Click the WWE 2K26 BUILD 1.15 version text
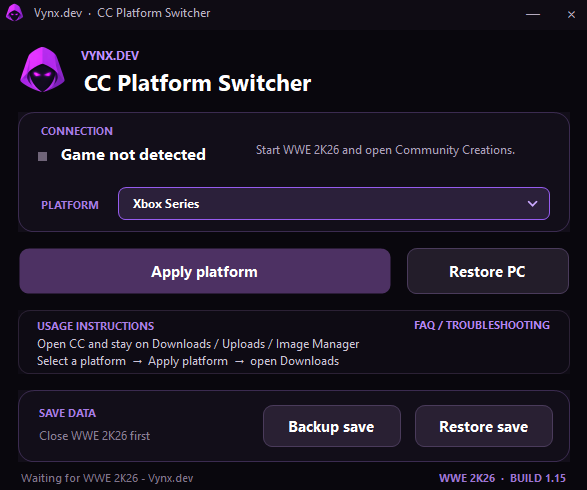This screenshot has width=587, height=490. (502, 478)
